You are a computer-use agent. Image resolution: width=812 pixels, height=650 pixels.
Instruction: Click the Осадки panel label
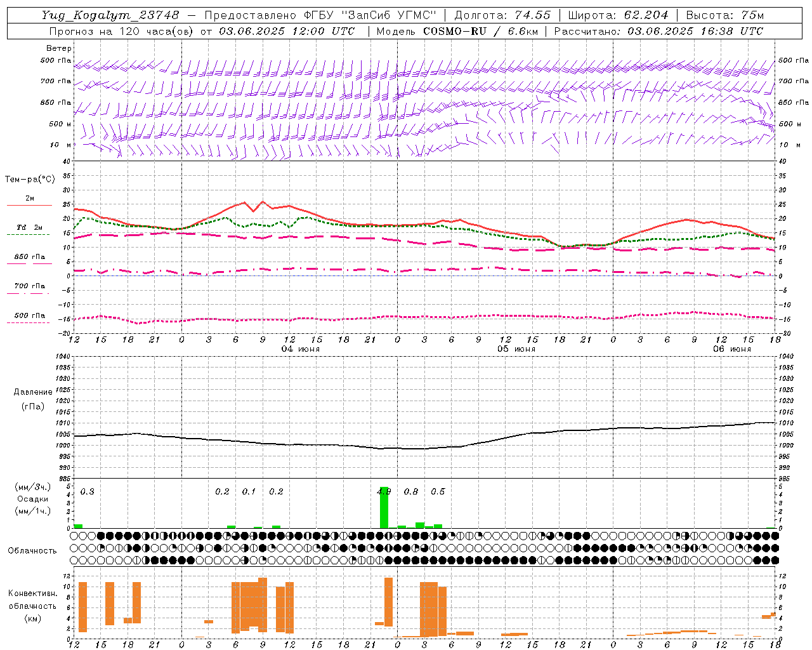pos(33,499)
